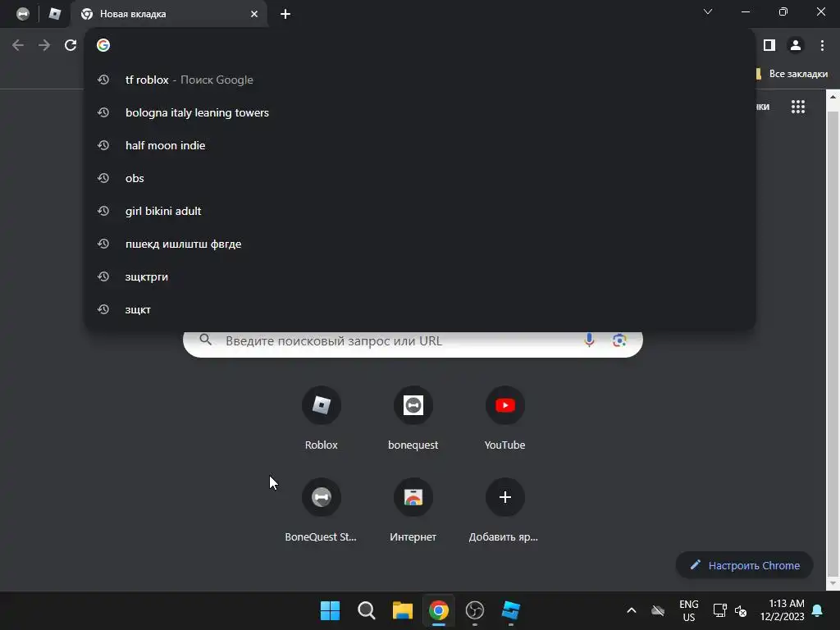Open the Интернет shortcut tile
This screenshot has width=840, height=630.
pyautogui.click(x=413, y=510)
